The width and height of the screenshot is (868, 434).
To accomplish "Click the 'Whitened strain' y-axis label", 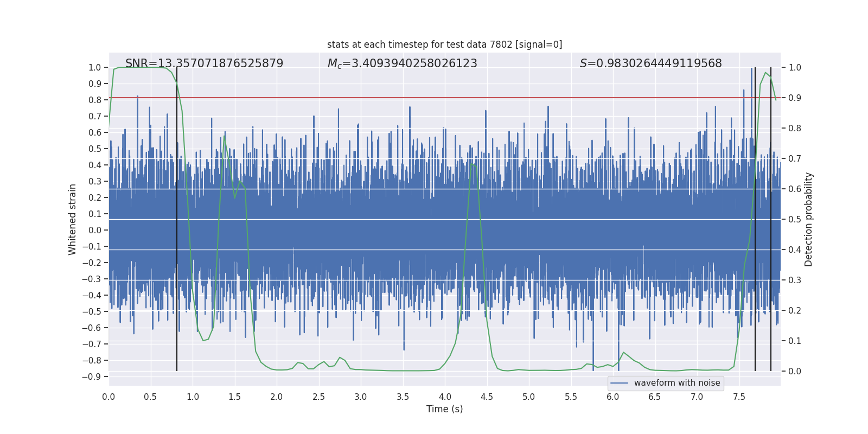I will click(72, 219).
